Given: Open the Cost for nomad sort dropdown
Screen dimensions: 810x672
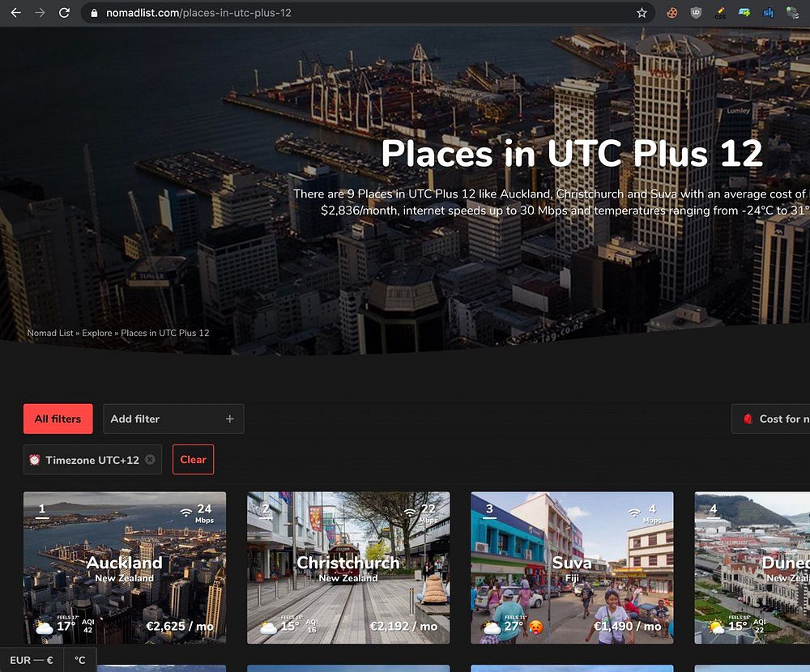Looking at the screenshot, I should [x=771, y=419].
